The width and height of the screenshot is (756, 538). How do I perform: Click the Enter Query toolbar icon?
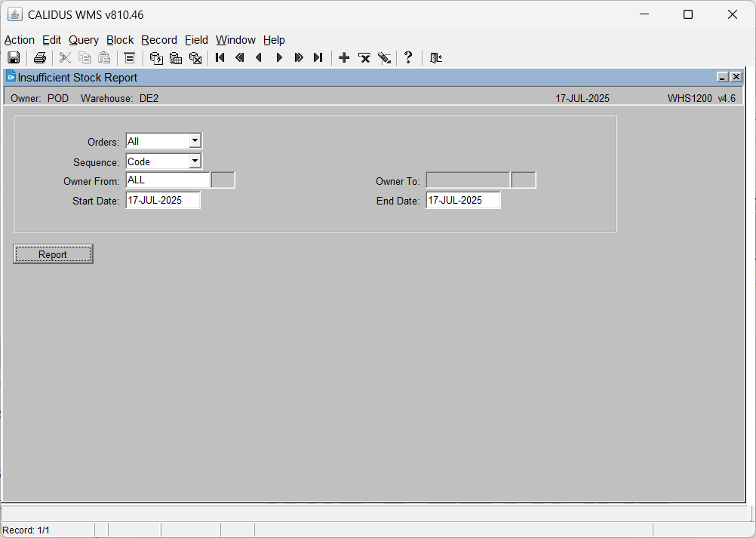pyautogui.click(x=156, y=58)
